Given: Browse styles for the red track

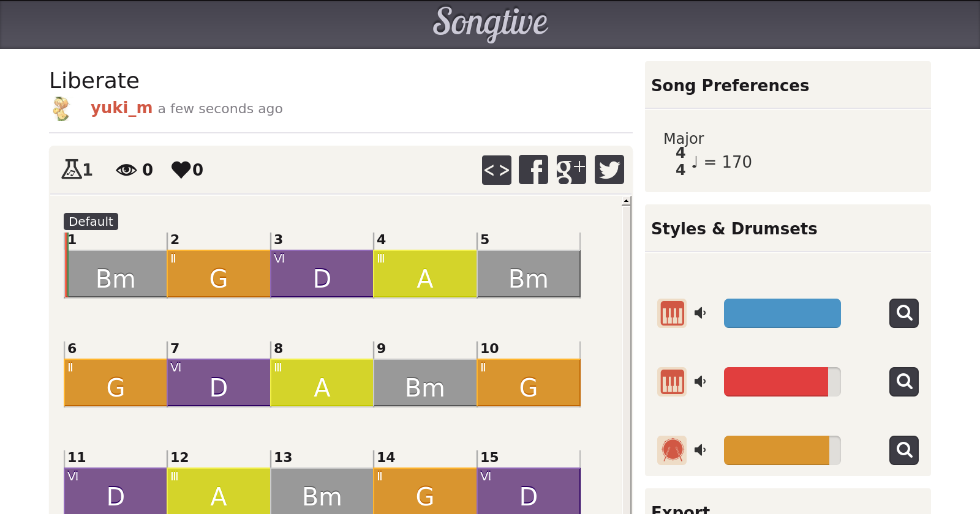Looking at the screenshot, I should 903,382.
